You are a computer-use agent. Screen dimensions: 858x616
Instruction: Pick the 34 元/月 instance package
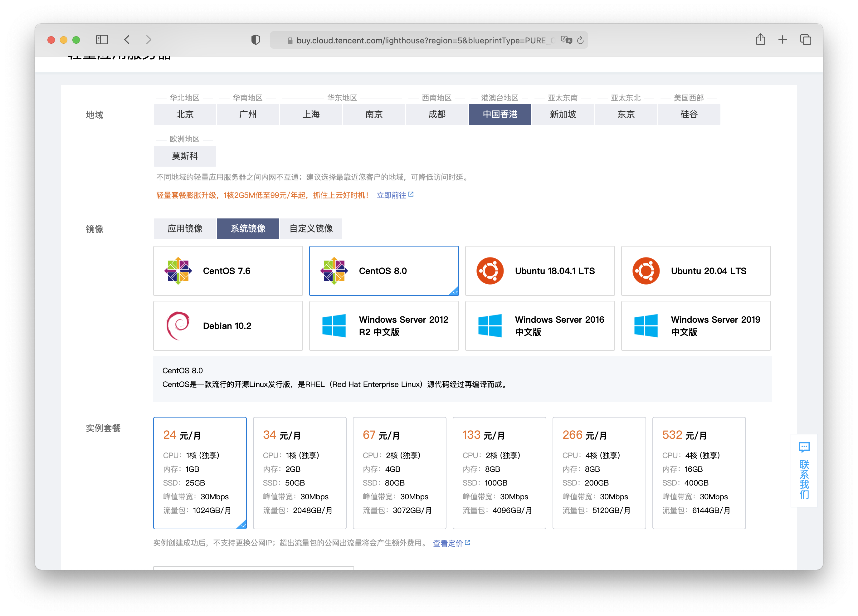pos(299,472)
